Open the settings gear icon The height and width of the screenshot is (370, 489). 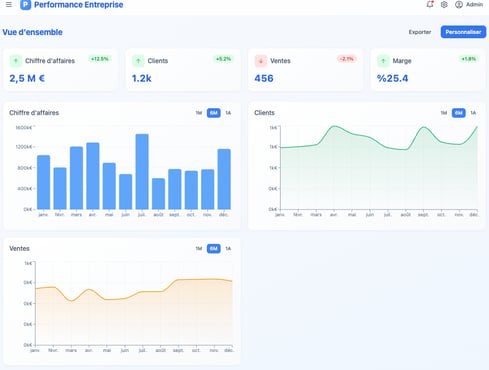click(x=444, y=5)
